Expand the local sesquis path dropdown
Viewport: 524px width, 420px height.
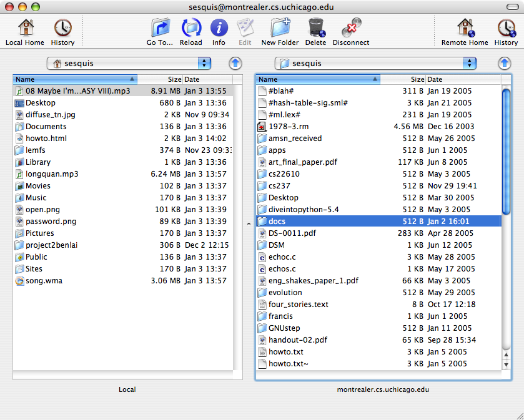point(130,63)
